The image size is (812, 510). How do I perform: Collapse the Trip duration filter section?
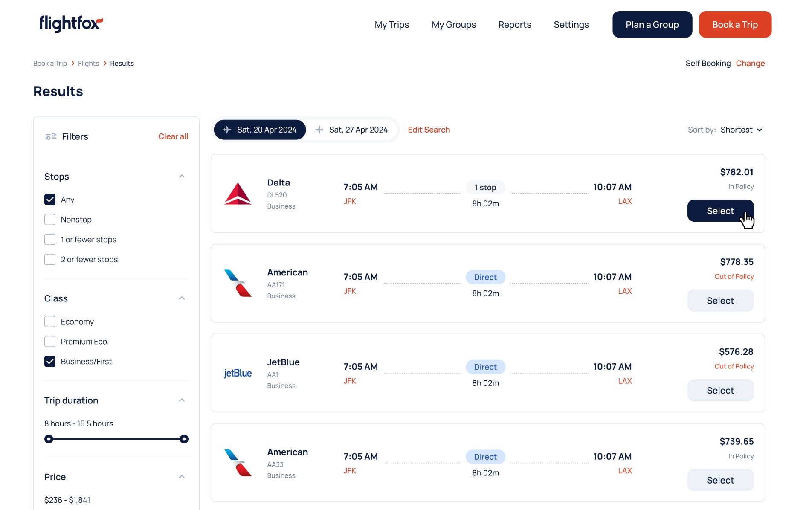point(182,400)
